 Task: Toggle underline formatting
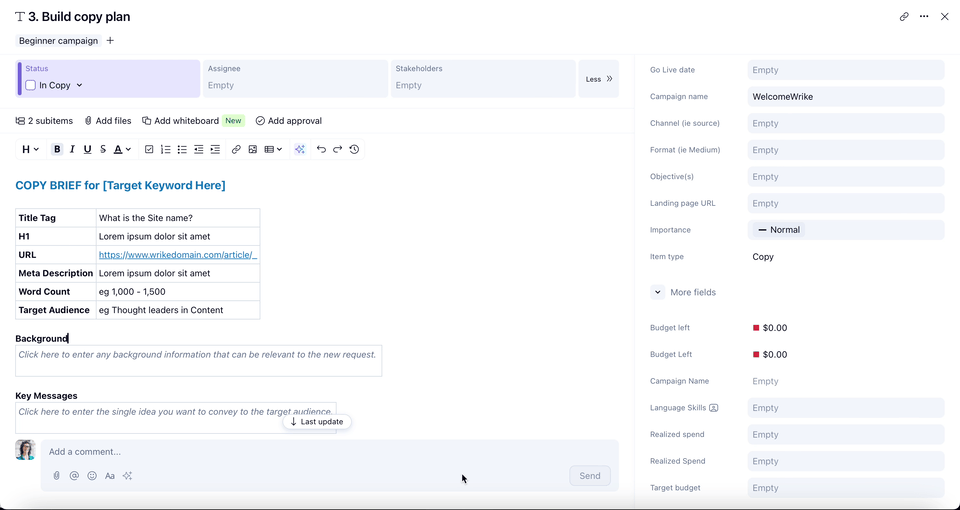88,149
